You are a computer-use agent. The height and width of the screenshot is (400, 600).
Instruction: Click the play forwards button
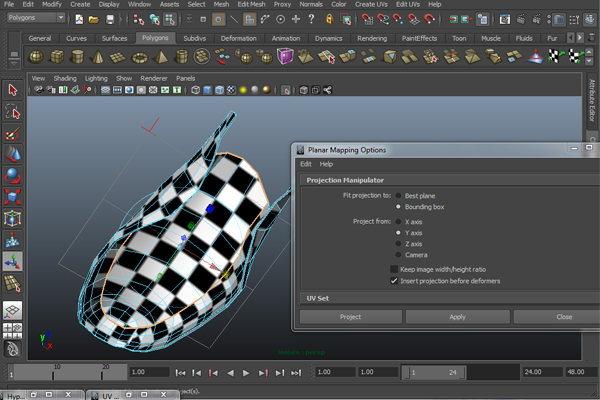246,373
